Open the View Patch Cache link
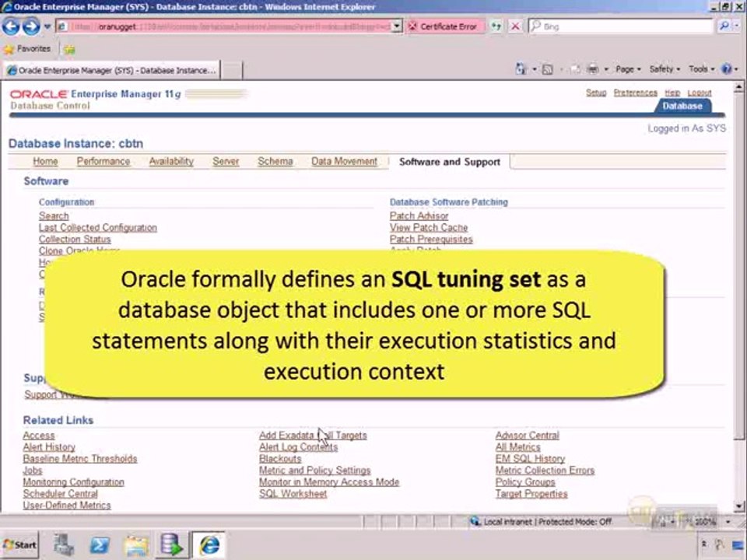 [429, 228]
